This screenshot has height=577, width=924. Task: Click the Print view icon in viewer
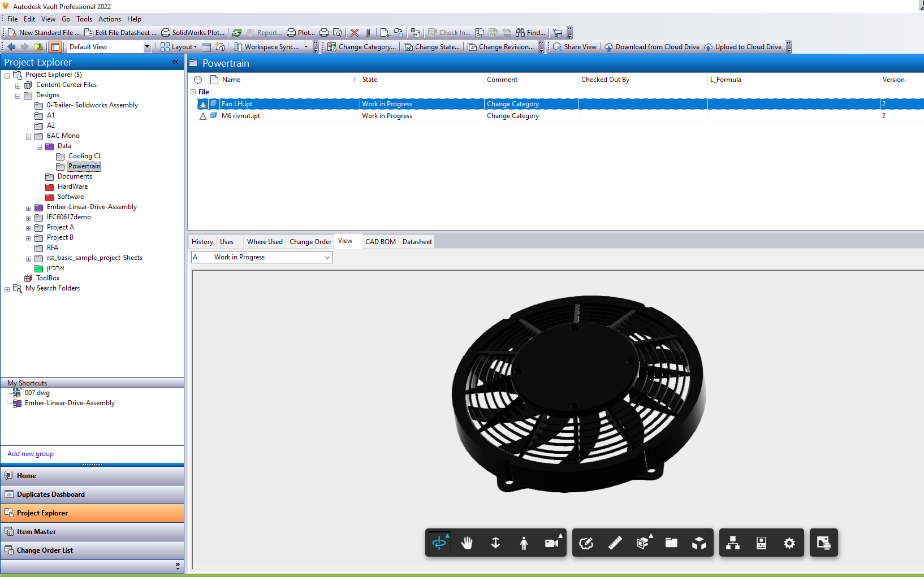pyautogui.click(x=824, y=543)
